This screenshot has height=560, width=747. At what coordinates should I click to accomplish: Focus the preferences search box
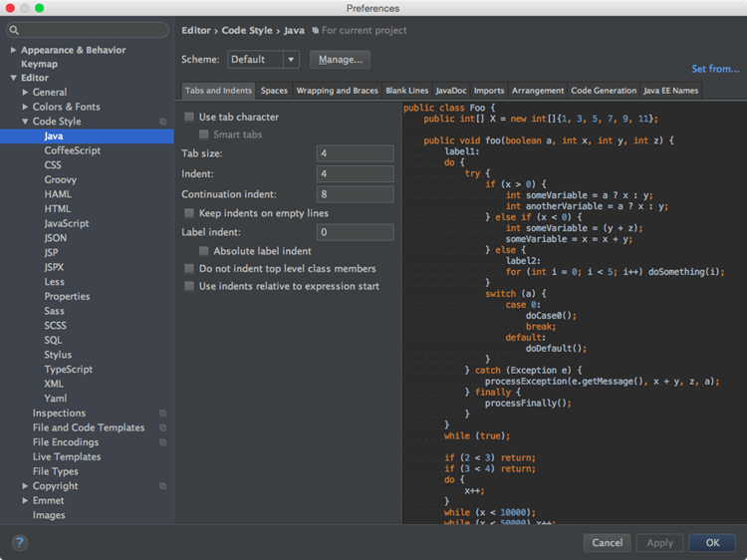coord(88,30)
